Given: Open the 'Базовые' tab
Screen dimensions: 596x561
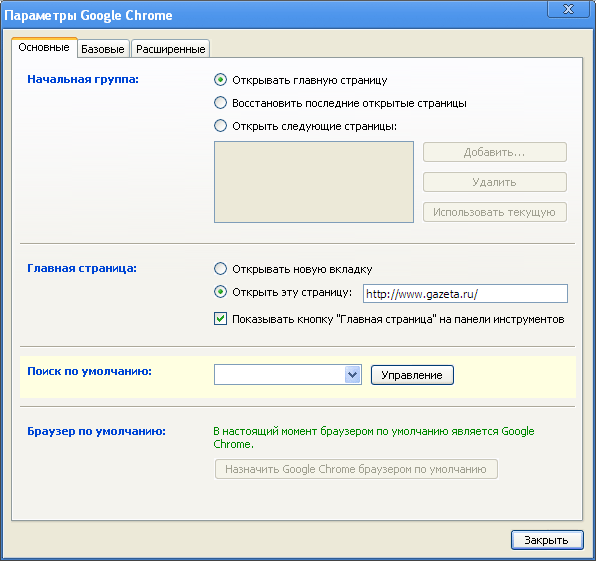Looking at the screenshot, I should pyautogui.click(x=103, y=49).
